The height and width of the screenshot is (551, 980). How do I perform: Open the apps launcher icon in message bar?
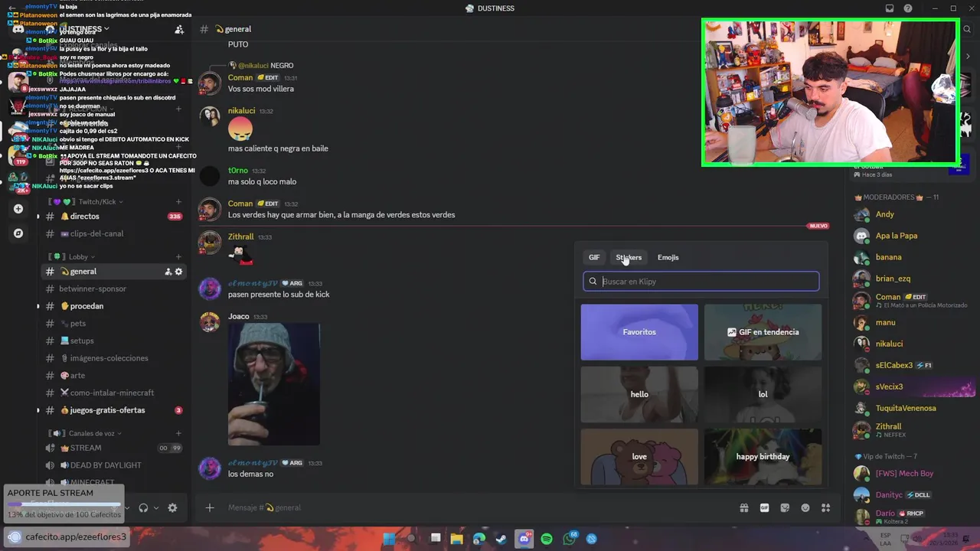(825, 507)
